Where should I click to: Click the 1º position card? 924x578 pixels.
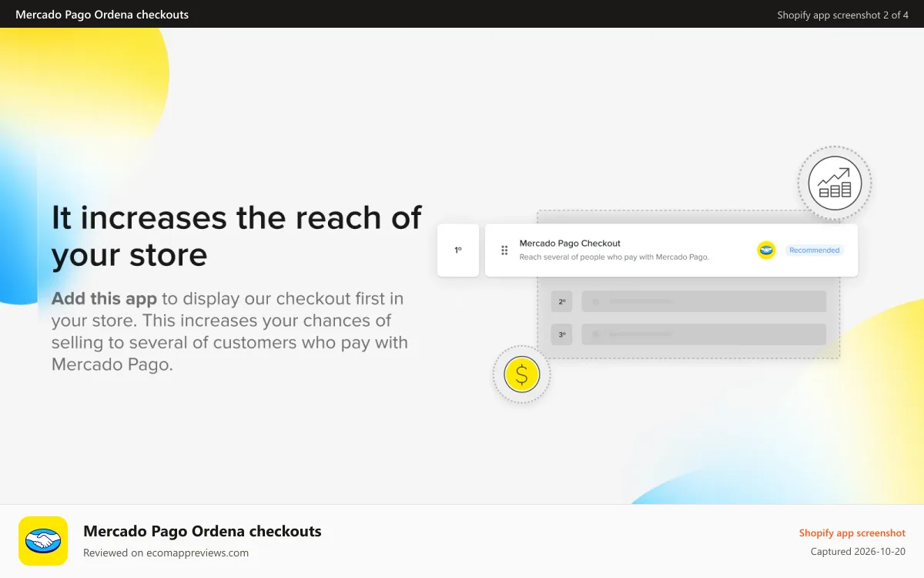click(457, 250)
